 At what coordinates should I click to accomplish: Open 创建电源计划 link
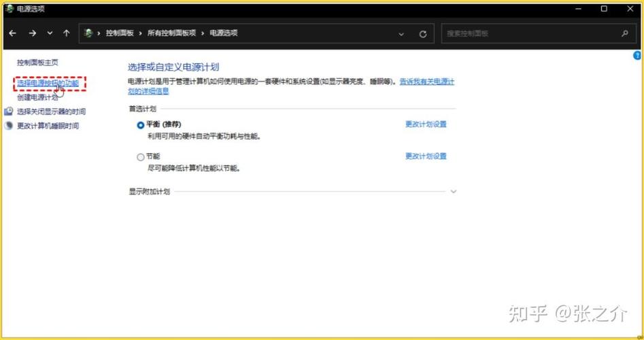[x=37, y=97]
